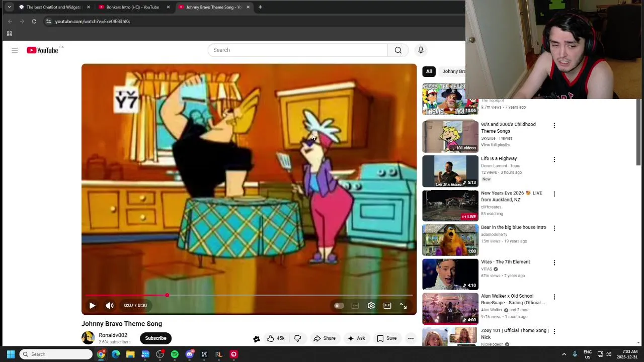Open the tab search dropdown arrow
Screen dimensions: 644x362
click(9, 7)
